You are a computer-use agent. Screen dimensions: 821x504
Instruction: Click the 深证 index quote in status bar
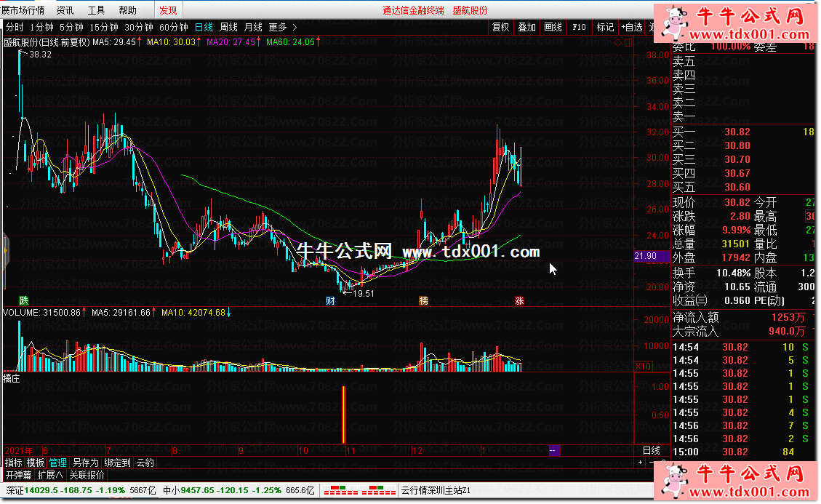pos(81,490)
